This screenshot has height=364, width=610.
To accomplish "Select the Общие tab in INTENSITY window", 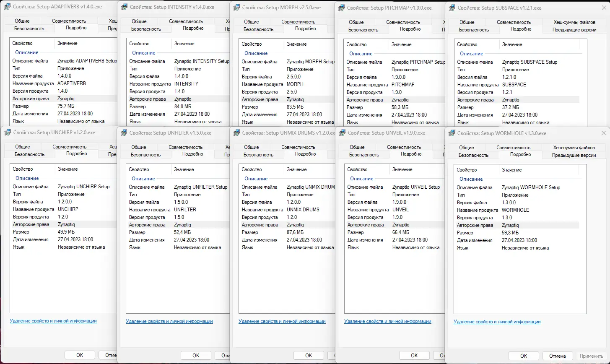I will click(139, 21).
